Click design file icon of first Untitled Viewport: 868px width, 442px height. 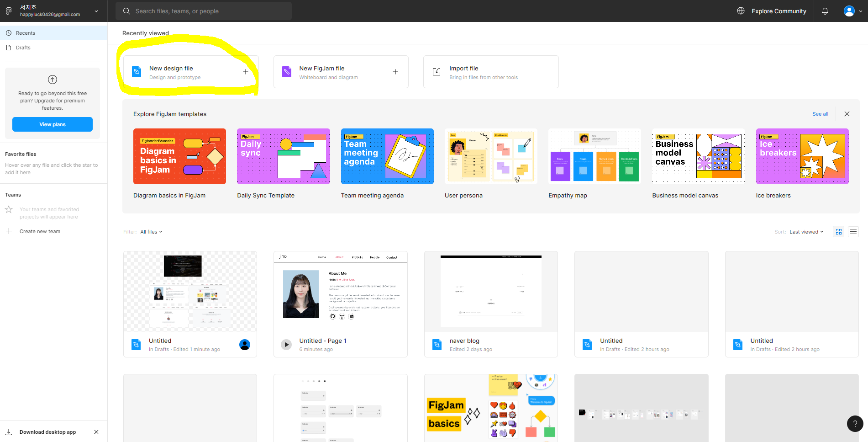coord(136,345)
